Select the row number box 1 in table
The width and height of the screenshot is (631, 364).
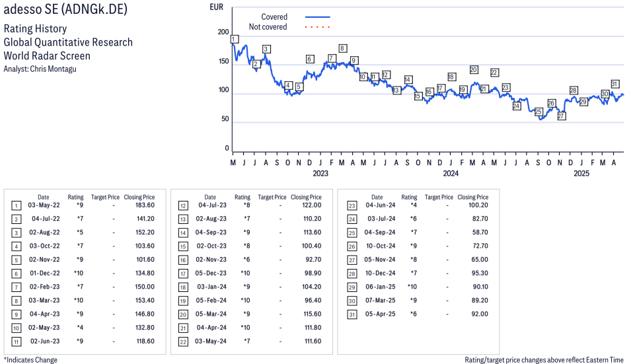tap(16, 206)
